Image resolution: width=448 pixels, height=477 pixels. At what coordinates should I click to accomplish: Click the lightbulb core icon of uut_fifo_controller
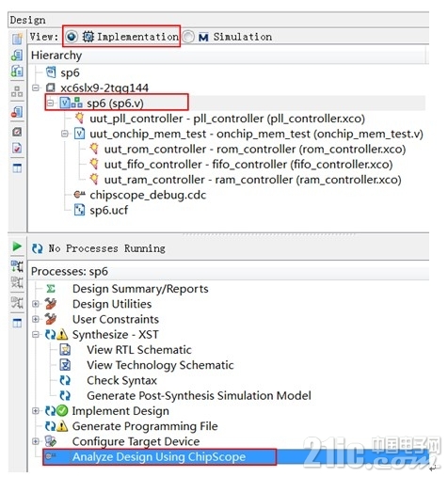click(94, 164)
